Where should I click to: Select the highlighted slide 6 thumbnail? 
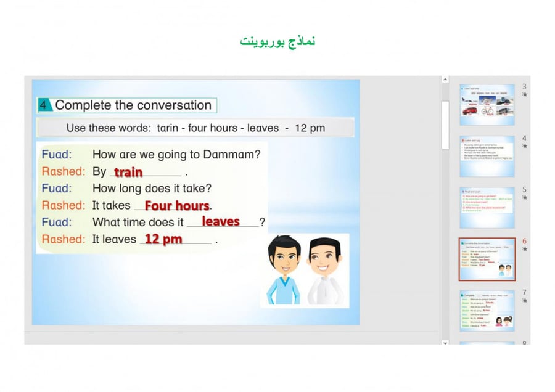[487, 259]
